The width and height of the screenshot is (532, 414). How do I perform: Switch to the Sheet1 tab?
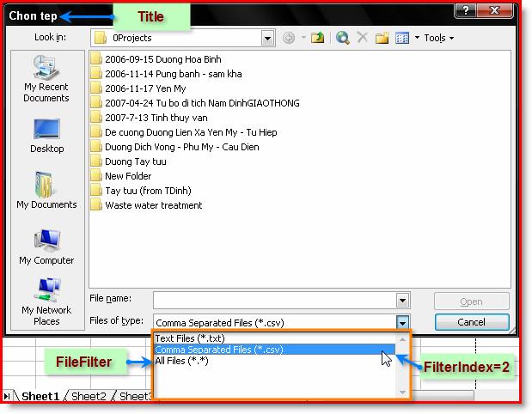coord(40,396)
